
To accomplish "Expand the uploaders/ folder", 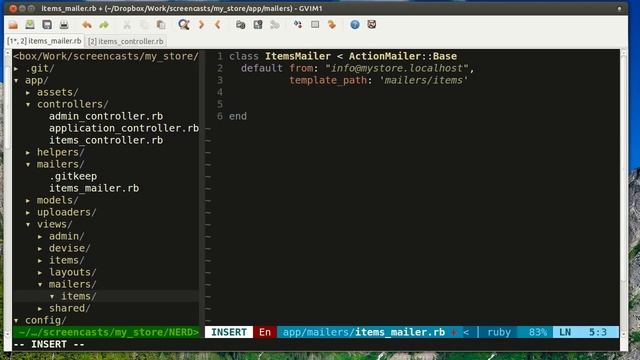I will (x=28, y=213).
